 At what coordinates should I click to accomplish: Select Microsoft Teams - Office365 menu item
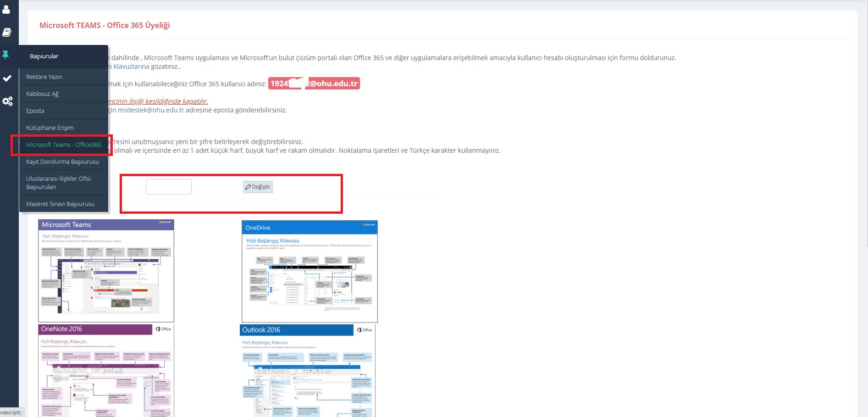click(64, 145)
